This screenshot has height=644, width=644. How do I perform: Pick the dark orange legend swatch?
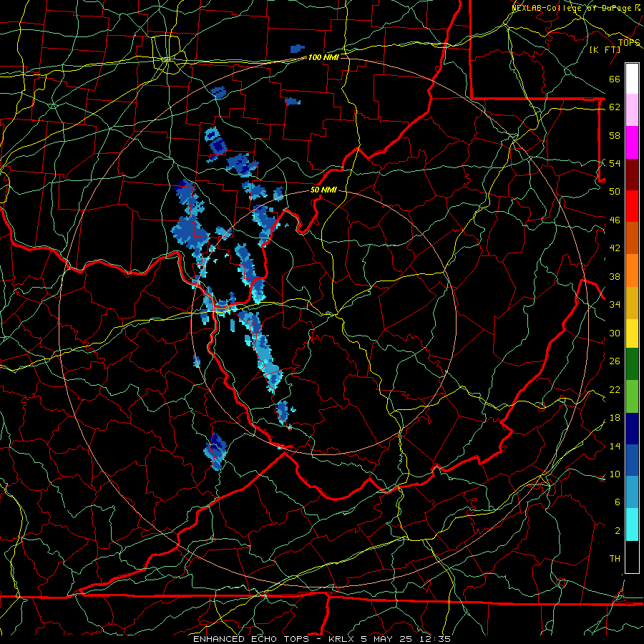[x=632, y=238]
